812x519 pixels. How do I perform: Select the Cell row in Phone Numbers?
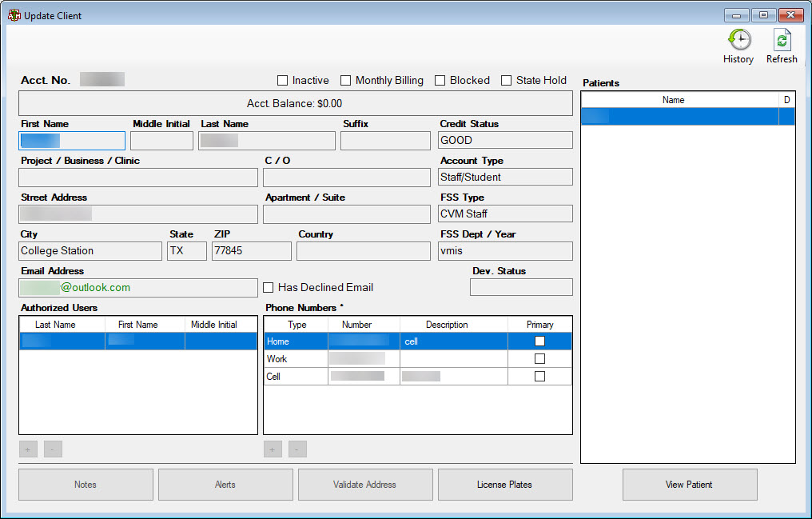pos(418,377)
